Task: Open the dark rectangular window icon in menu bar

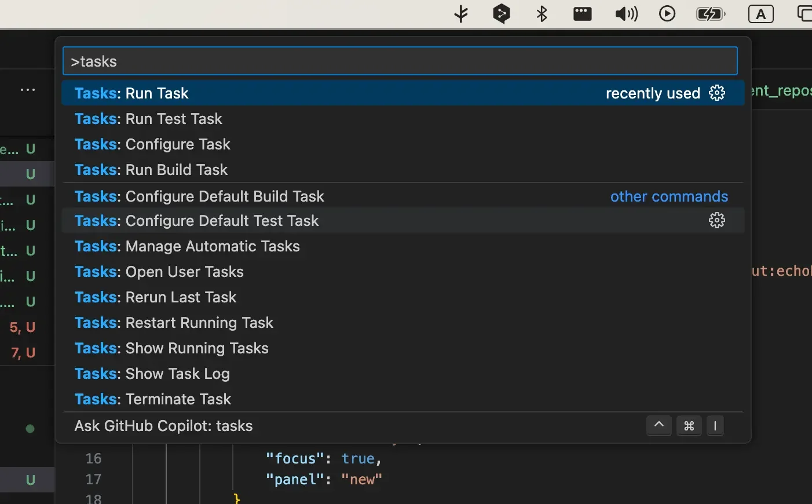Action: point(582,14)
